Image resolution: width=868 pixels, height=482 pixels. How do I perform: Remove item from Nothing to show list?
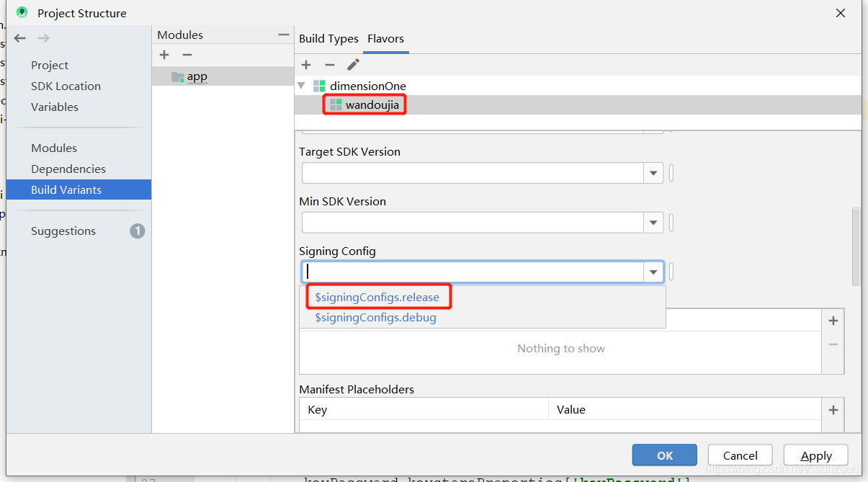833,344
